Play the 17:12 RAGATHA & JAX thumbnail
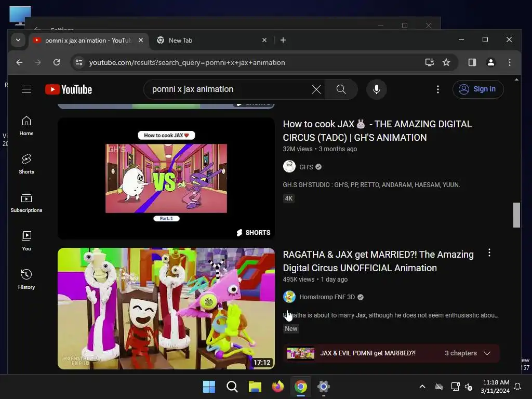This screenshot has height=399, width=532. click(166, 309)
